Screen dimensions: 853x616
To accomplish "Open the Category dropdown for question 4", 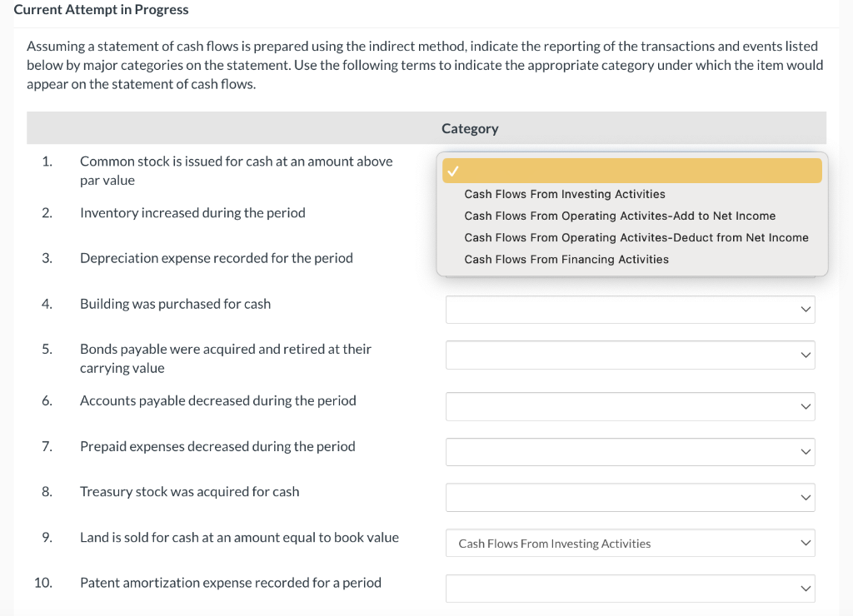I will 630,309.
